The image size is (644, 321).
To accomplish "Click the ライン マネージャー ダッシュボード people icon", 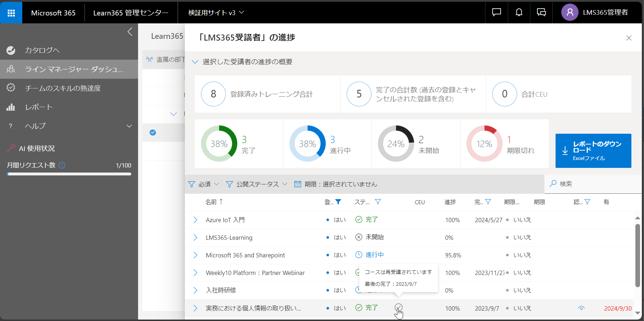I will point(11,69).
